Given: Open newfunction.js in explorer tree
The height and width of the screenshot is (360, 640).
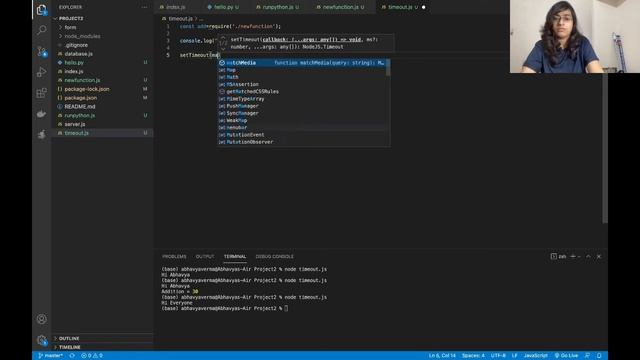Looking at the screenshot, I should click(x=102, y=80).
